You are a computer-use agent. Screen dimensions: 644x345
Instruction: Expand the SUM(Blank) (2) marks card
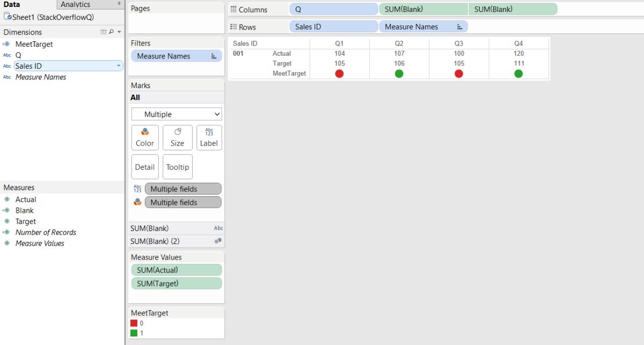point(177,241)
